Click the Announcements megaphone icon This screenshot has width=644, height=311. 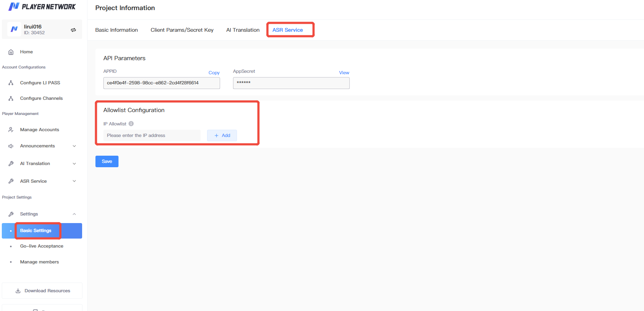tap(11, 146)
